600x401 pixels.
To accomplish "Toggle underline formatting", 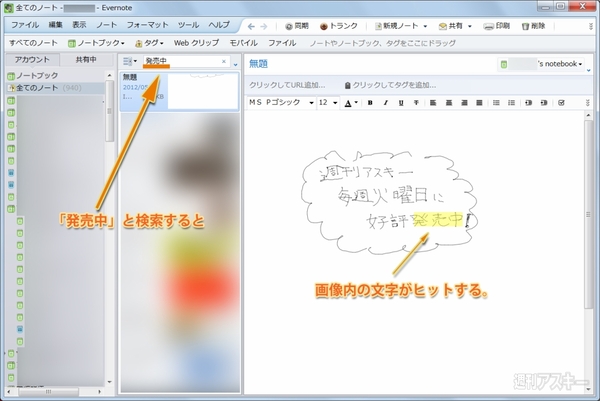I will pyautogui.click(x=401, y=103).
